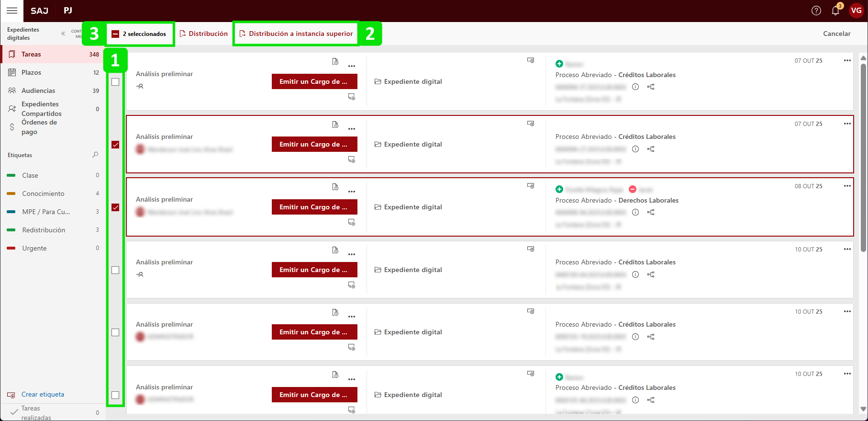Open dots menu above Emitir in first card

tap(352, 66)
